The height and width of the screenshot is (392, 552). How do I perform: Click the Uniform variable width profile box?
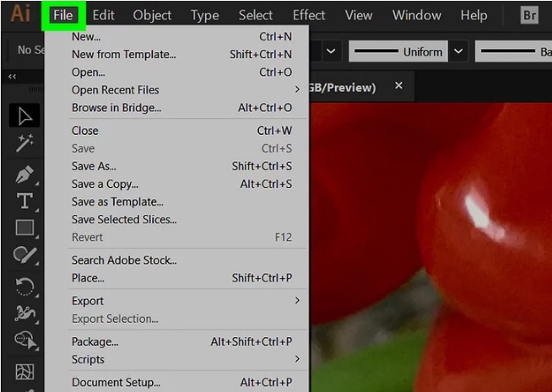(398, 51)
